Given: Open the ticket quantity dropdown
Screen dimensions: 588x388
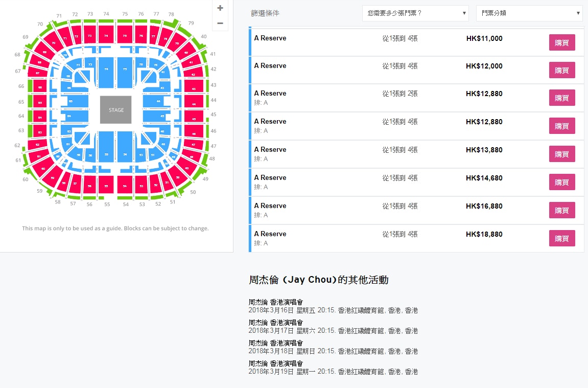Looking at the screenshot, I should (415, 13).
